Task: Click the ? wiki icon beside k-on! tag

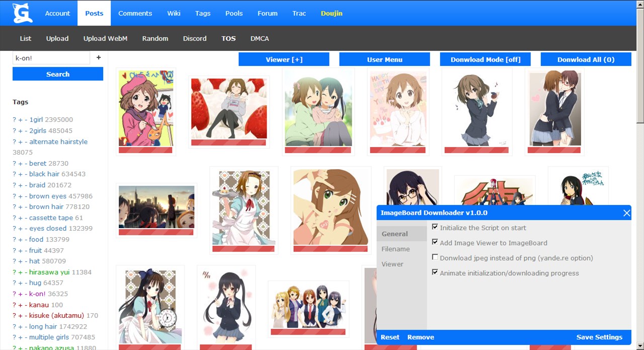Action: coord(14,294)
